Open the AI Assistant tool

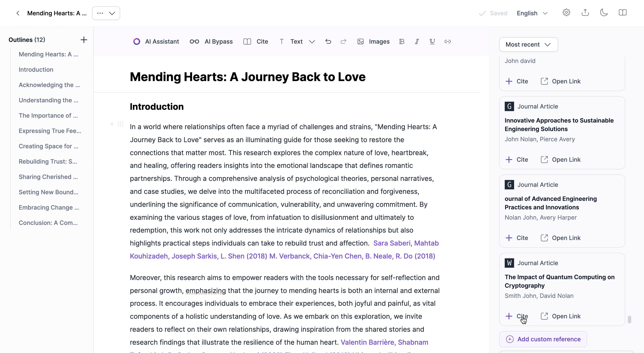click(x=156, y=41)
